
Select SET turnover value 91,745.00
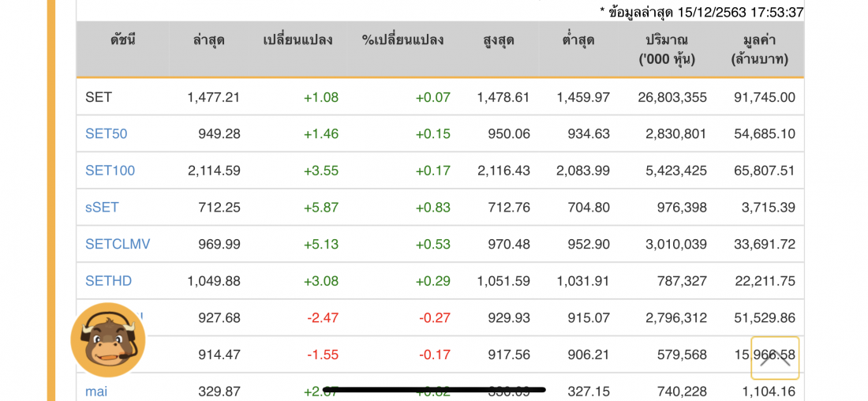(765, 97)
